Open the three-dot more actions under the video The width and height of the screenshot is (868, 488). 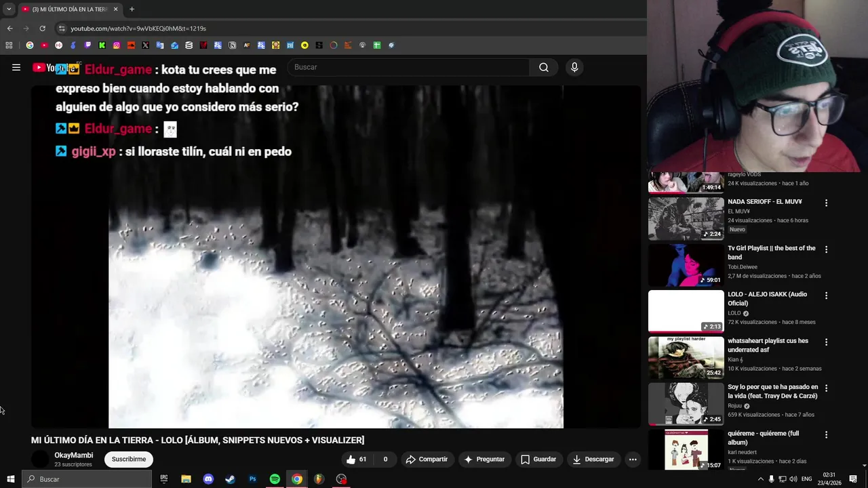[633, 459]
